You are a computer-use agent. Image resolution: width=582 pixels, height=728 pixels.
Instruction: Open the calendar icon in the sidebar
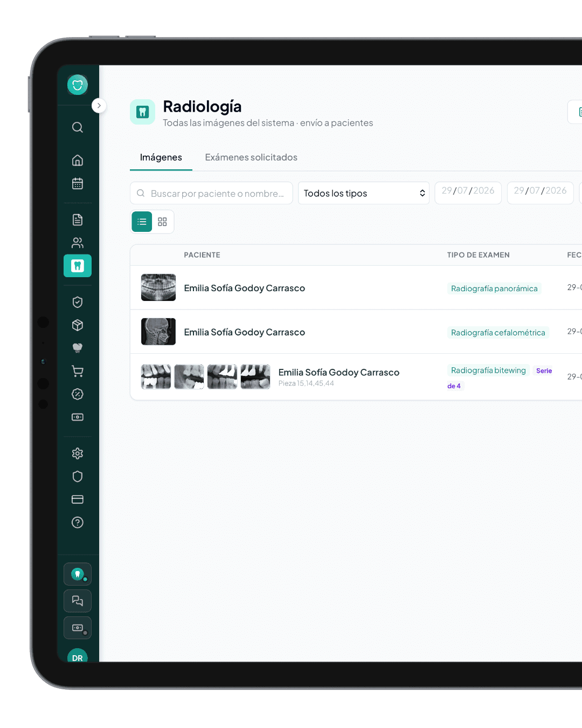point(78,183)
